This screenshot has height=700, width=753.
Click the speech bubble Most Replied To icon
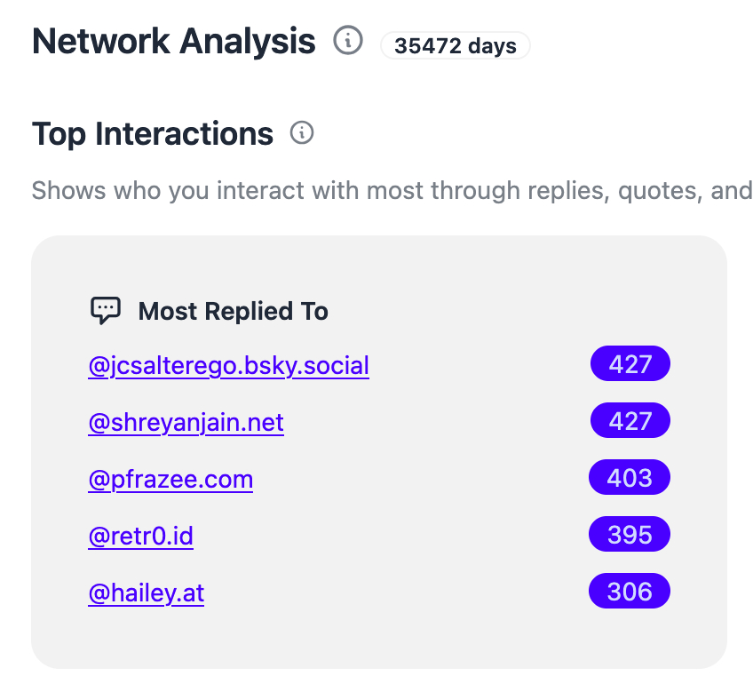(x=106, y=311)
